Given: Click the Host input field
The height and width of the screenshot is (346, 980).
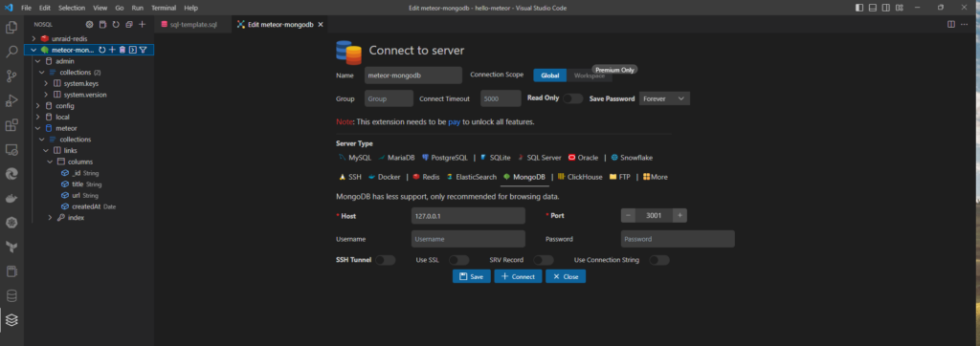Looking at the screenshot, I should 468,215.
